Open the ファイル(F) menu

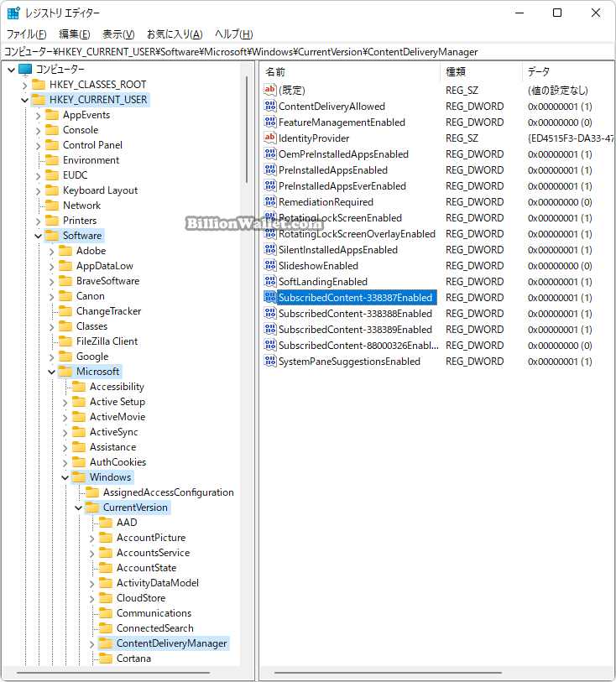pyautogui.click(x=26, y=34)
